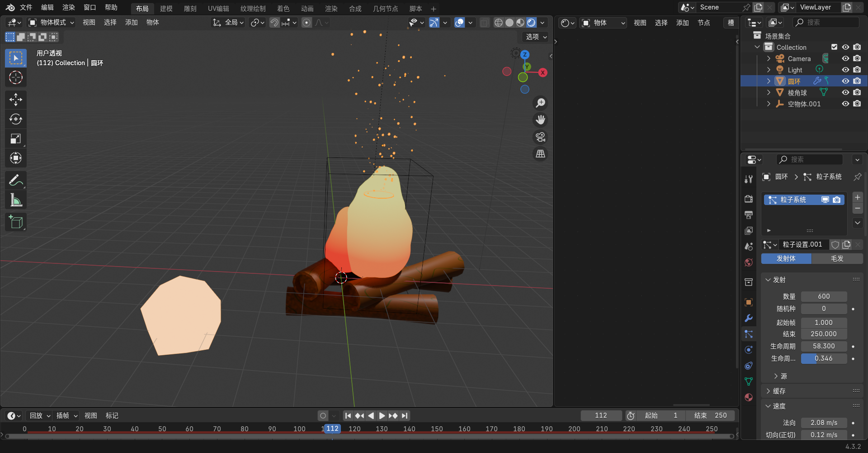Select the Measure ruler tool
The width and height of the screenshot is (868, 453).
[16, 200]
